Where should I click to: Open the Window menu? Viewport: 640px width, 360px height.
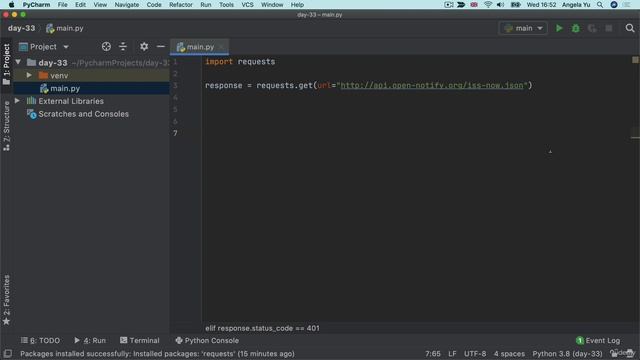click(272, 4)
